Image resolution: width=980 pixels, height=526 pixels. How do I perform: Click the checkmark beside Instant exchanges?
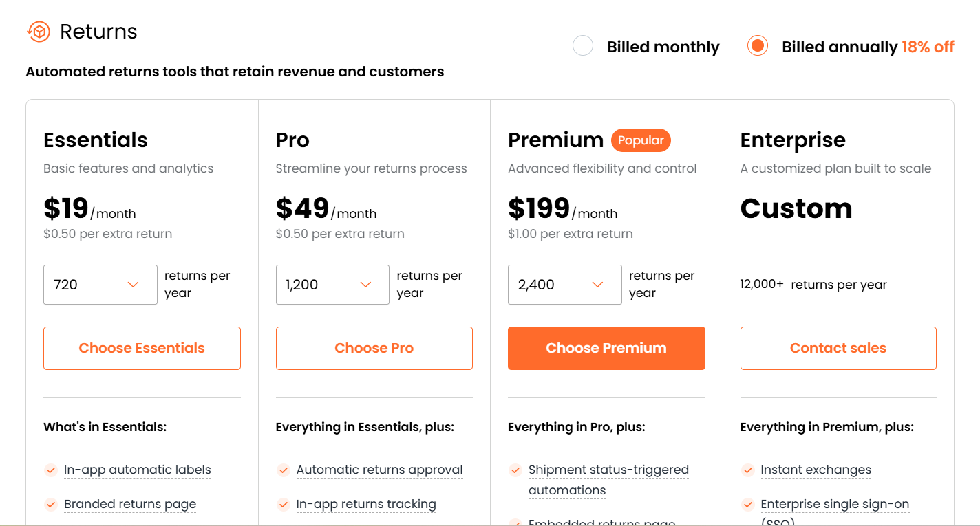click(747, 470)
